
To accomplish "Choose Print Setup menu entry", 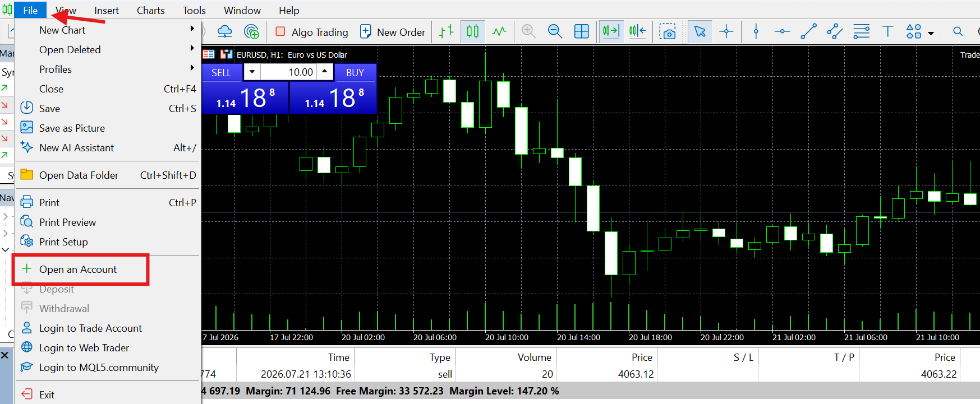I will 108,242.
